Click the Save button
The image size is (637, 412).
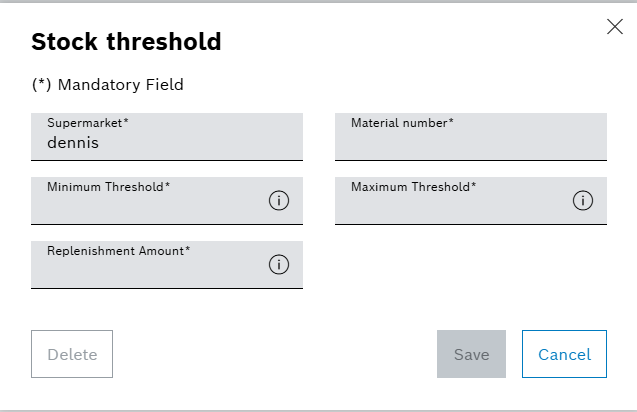coord(472,354)
